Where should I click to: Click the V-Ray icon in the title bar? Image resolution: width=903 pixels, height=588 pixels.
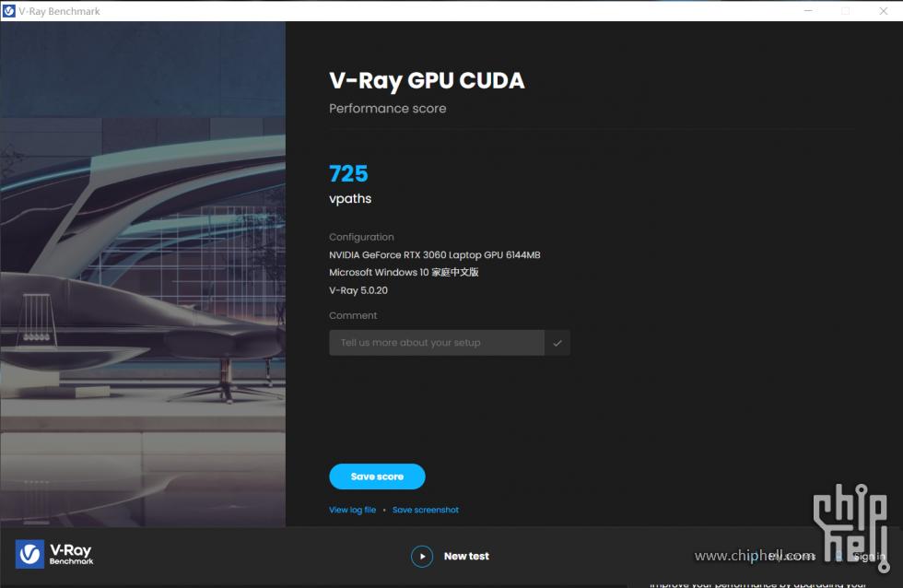click(x=9, y=10)
